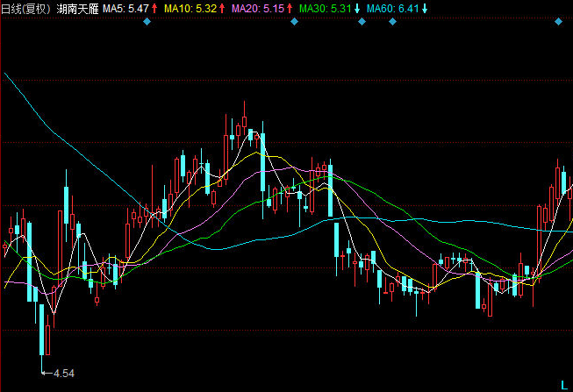573x392 pixels.
Task: Click the cyan down arrow beside MA30
Action: coord(357,9)
